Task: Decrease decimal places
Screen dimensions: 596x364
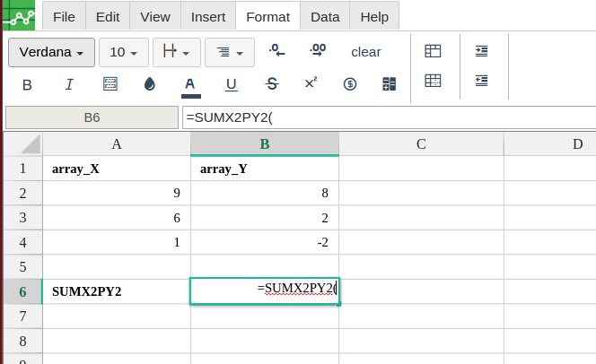Action: pos(276,50)
